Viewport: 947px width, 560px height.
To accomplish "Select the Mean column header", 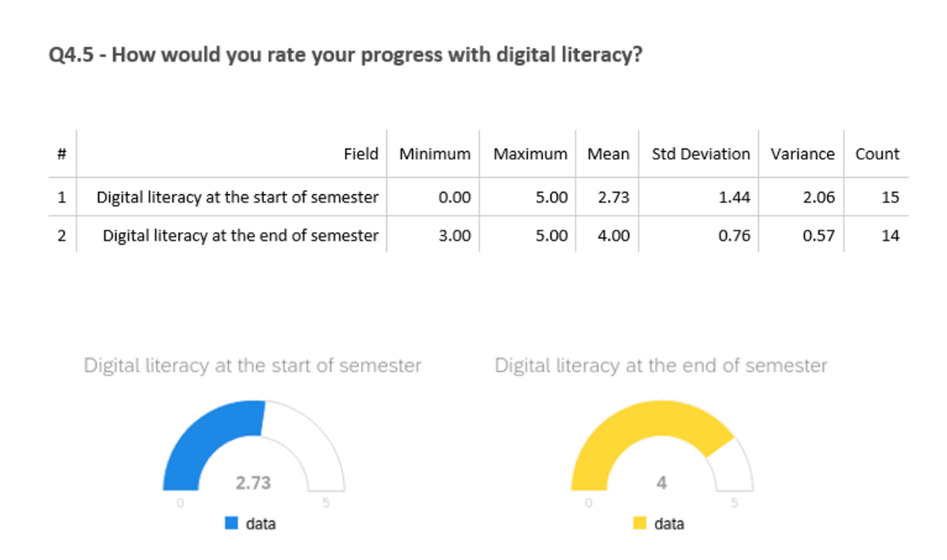I will 608,155.
